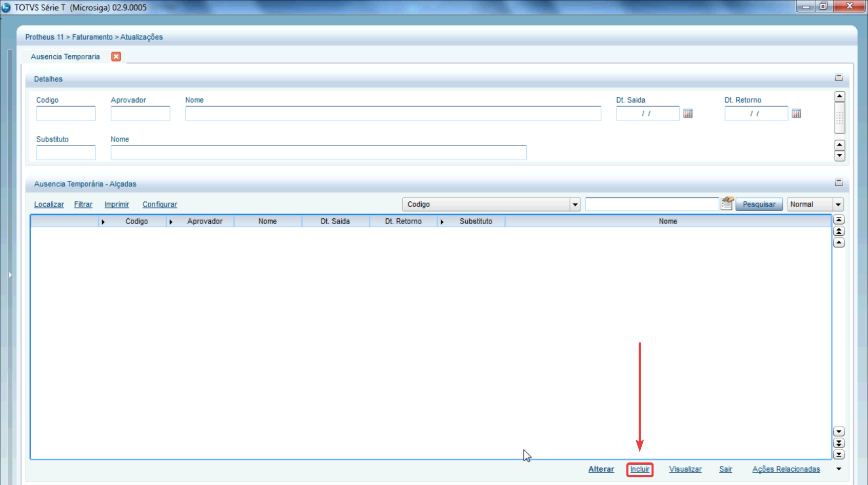Jump to the first grid record
868x485 pixels.
(x=839, y=219)
